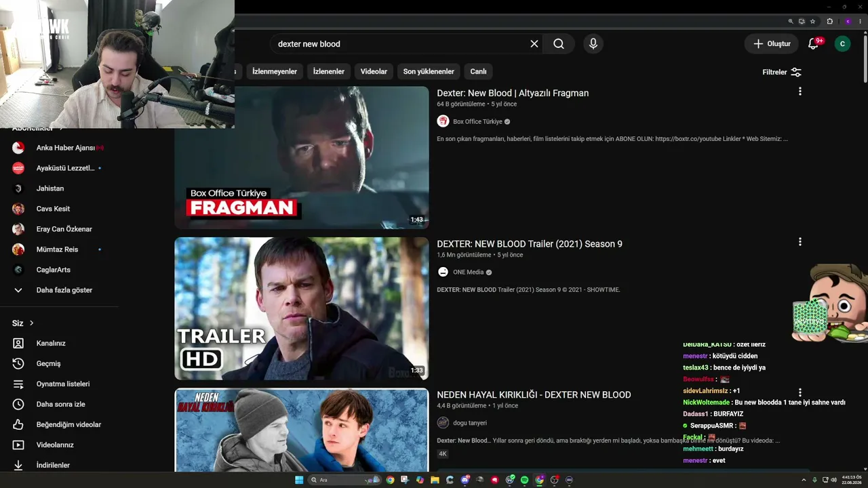Open Filtreler search filters
Viewport: 868px width, 488px height.
coord(782,72)
